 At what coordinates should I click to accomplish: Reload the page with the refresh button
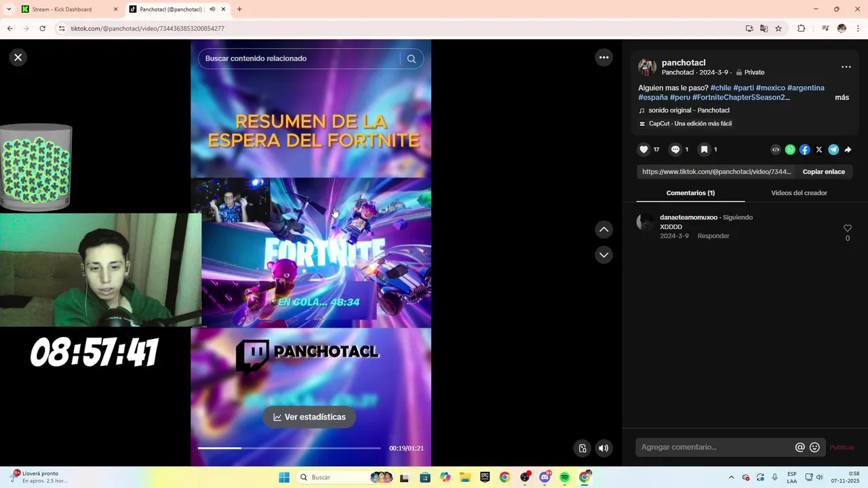pos(42,28)
